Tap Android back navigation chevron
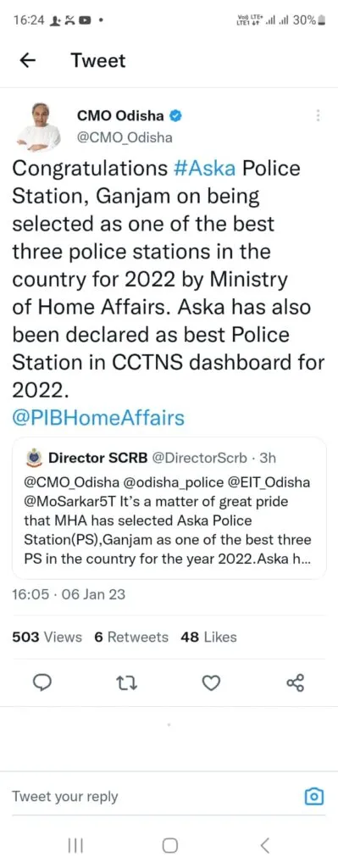Screen dimensions: 338x868 tap(264, 845)
